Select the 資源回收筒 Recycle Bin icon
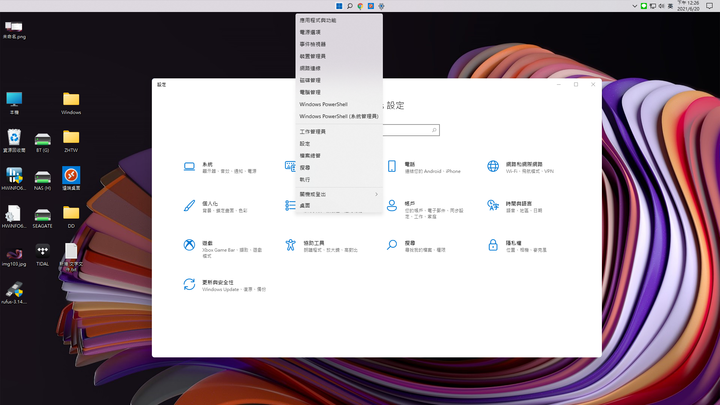Viewport: 720px width, 405px height. 14,141
